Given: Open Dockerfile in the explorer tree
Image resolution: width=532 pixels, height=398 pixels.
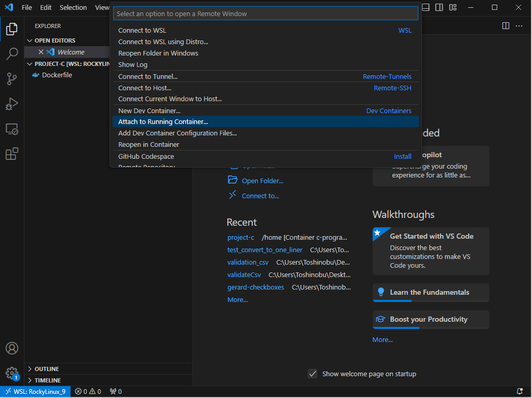Looking at the screenshot, I should [57, 75].
